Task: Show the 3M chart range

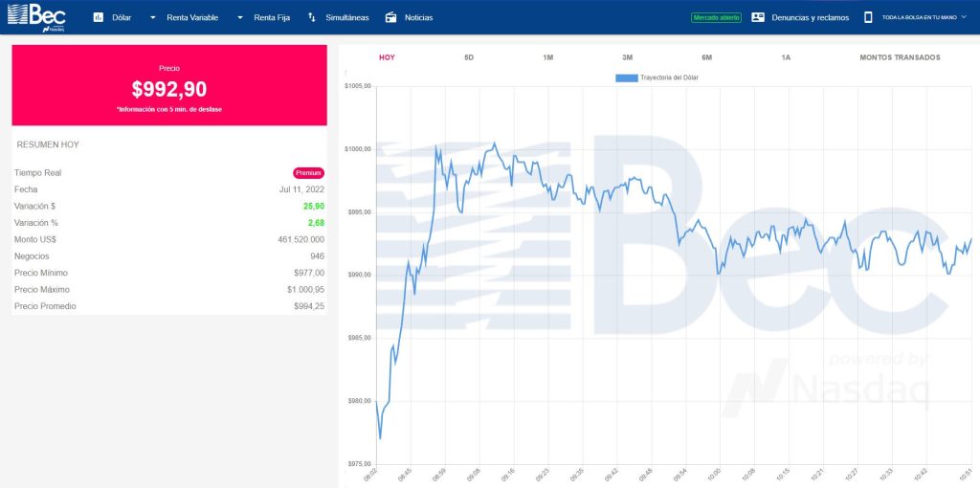Action: point(628,57)
